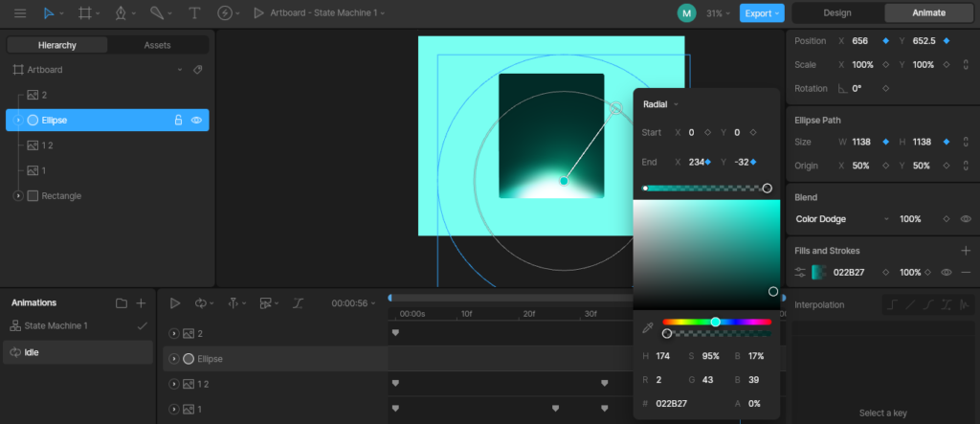Viewport: 980px width, 424px height.
Task: Pick the Bone tool in toolbar
Action: (x=157, y=13)
